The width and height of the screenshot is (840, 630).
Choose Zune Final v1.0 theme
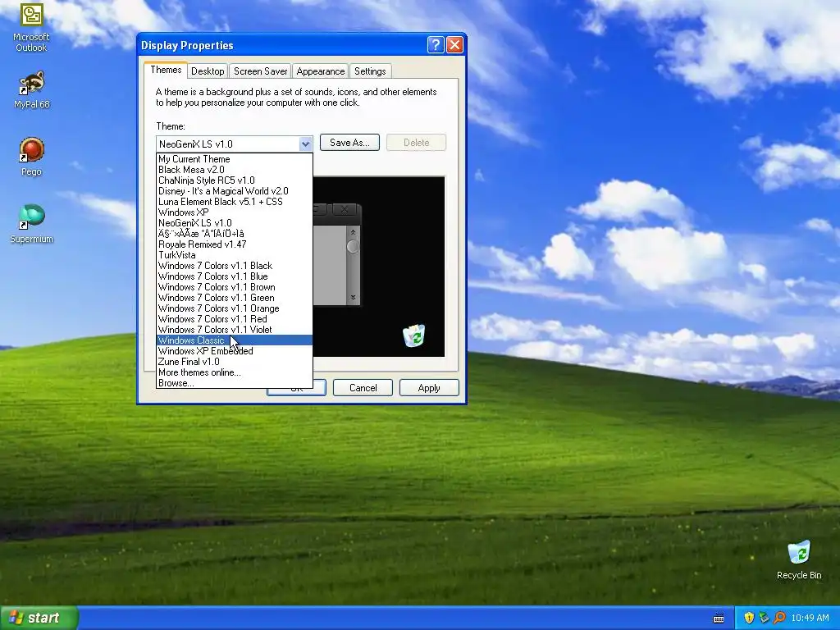(234, 362)
